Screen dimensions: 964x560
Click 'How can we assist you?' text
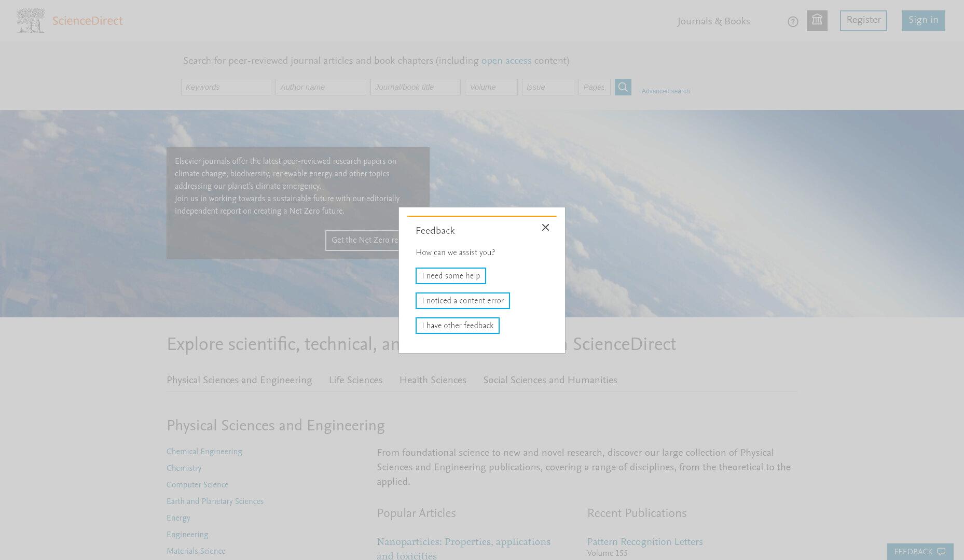[456, 253]
